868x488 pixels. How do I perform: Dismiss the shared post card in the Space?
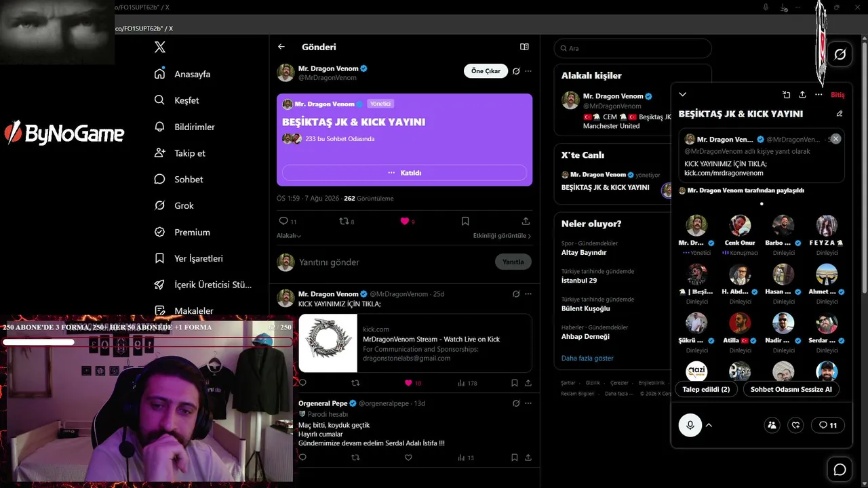pos(835,139)
